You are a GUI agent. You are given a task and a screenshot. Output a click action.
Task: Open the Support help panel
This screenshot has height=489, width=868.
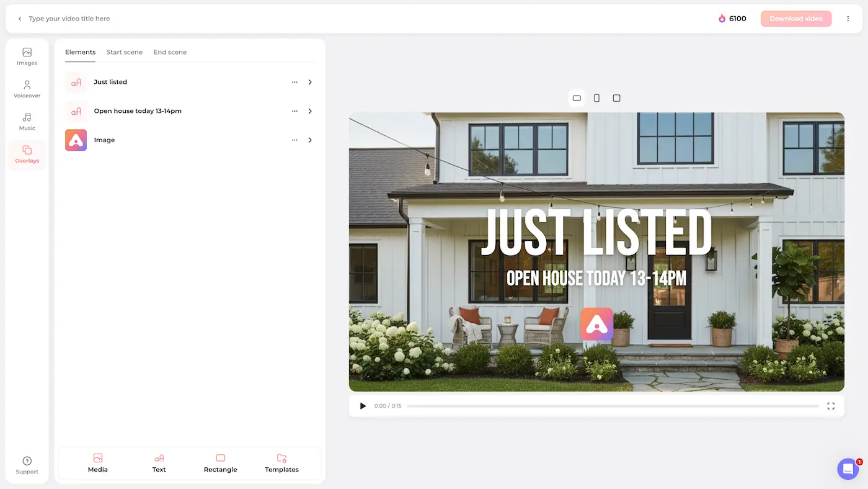(x=27, y=465)
